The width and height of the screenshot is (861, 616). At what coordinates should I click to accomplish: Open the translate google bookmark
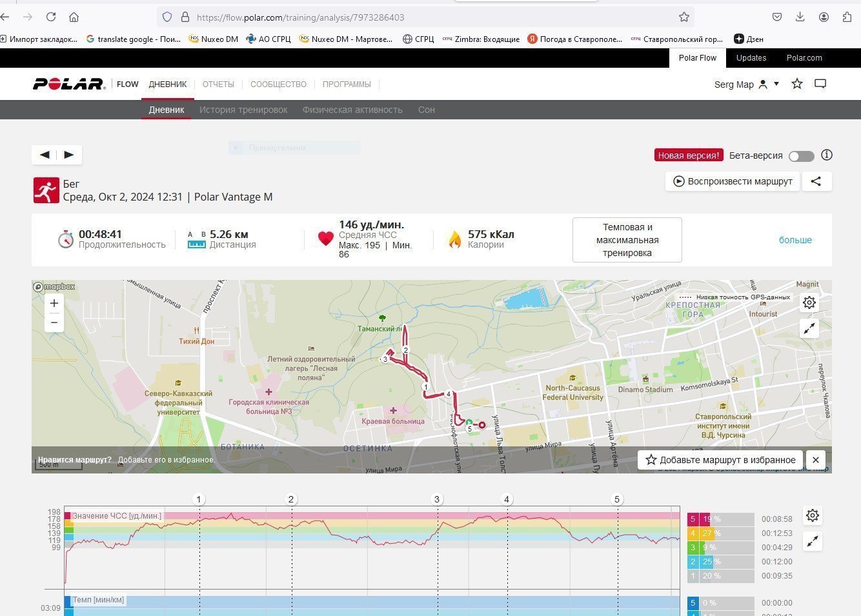coord(133,39)
